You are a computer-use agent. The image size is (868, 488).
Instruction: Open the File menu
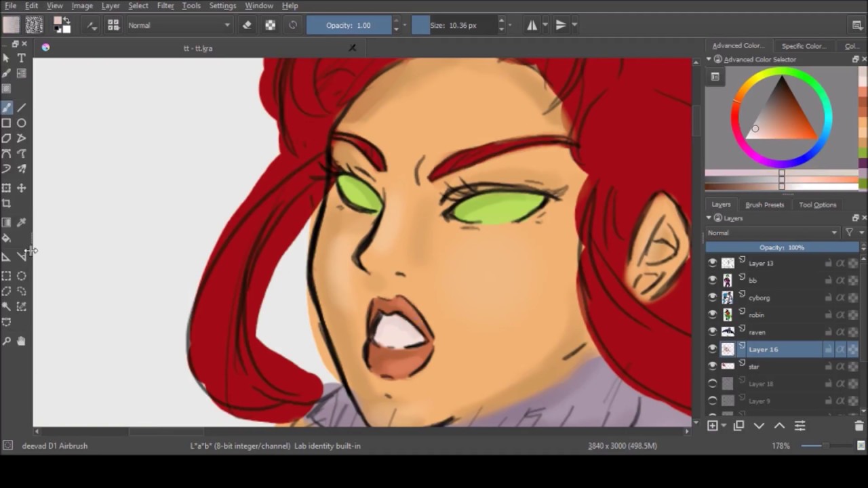(x=11, y=5)
